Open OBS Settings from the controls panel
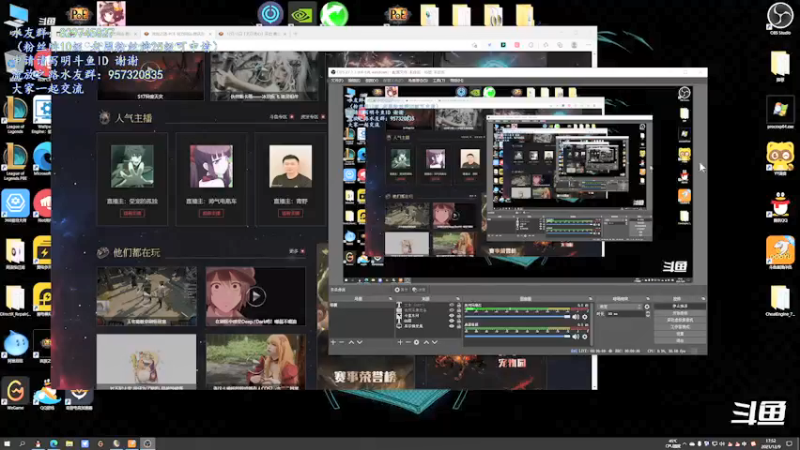The height and width of the screenshot is (450, 800). click(680, 334)
